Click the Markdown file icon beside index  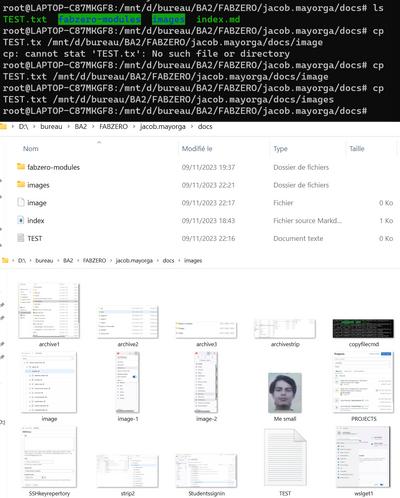[21, 220]
